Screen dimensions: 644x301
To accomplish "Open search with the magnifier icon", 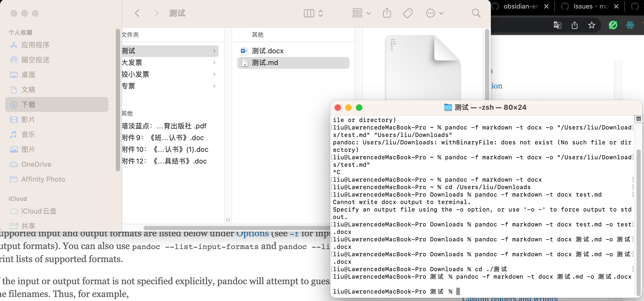I will tap(476, 13).
